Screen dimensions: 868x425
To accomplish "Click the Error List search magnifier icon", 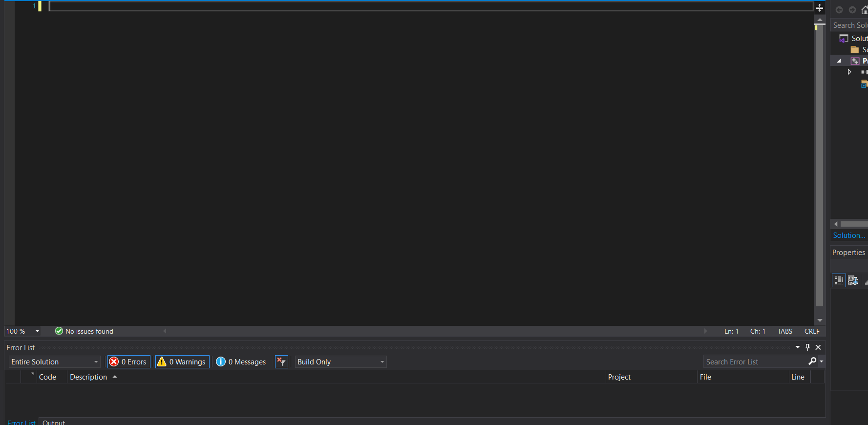I will click(x=812, y=361).
